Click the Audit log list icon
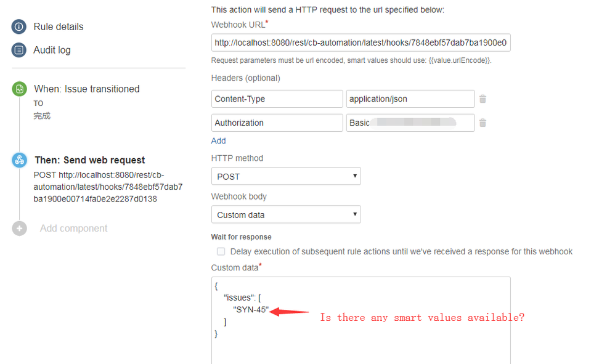615x364 pixels. [19, 50]
